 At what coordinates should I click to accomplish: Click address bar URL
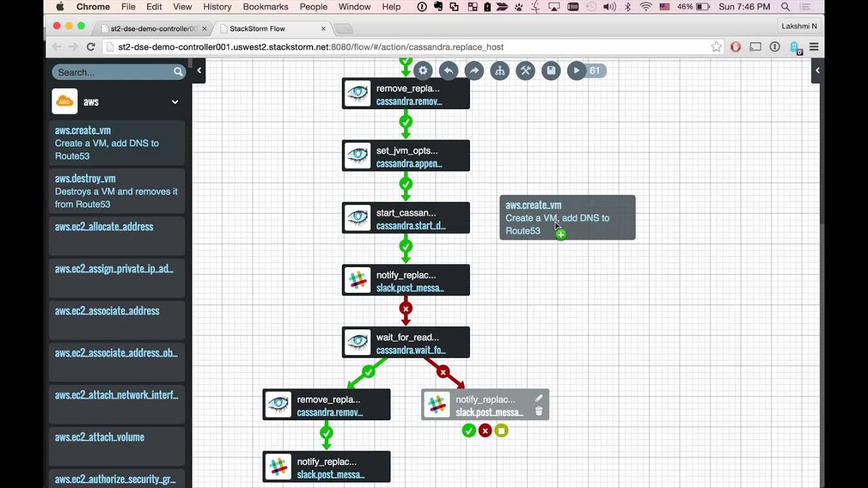(311, 47)
